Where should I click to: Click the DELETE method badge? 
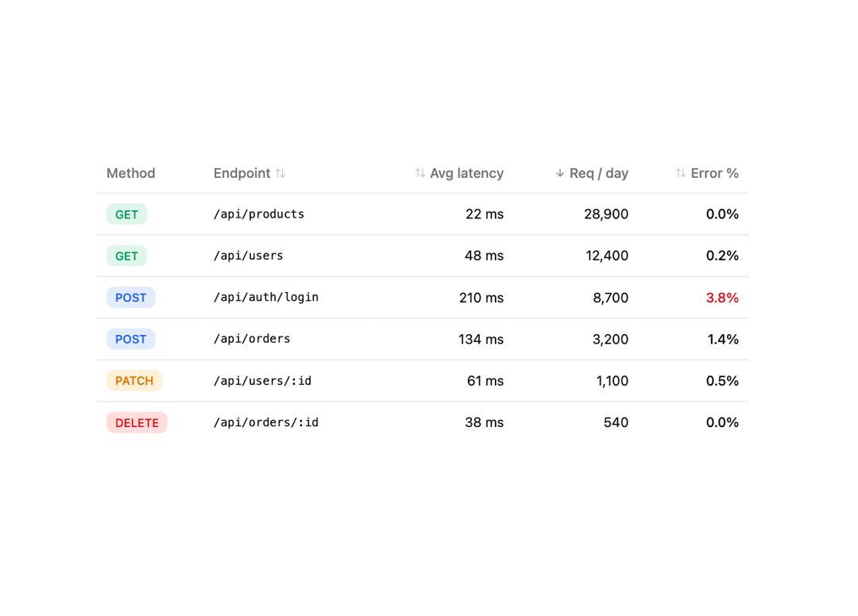coord(137,422)
